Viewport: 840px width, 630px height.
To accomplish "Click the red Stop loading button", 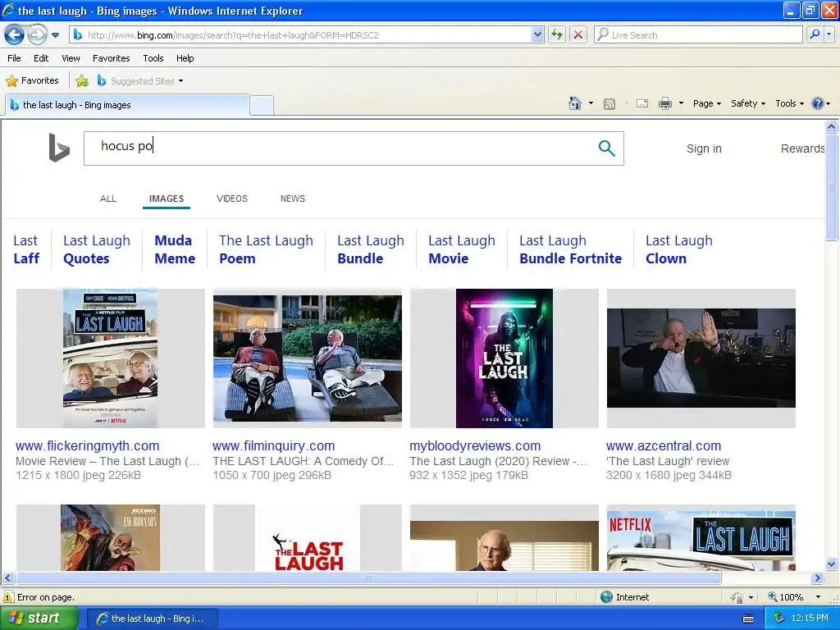I will click(578, 34).
